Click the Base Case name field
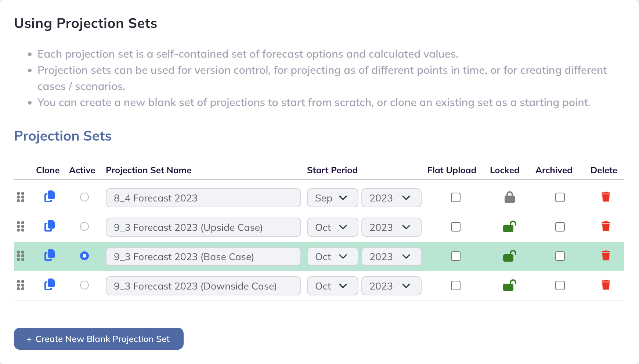 click(x=203, y=256)
